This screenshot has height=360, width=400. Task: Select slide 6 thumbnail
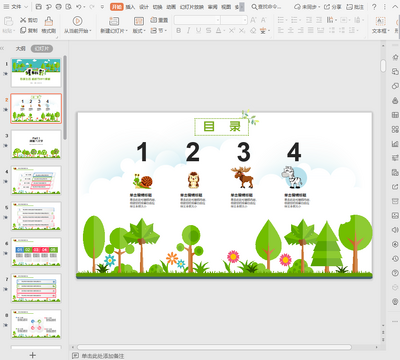36,252
